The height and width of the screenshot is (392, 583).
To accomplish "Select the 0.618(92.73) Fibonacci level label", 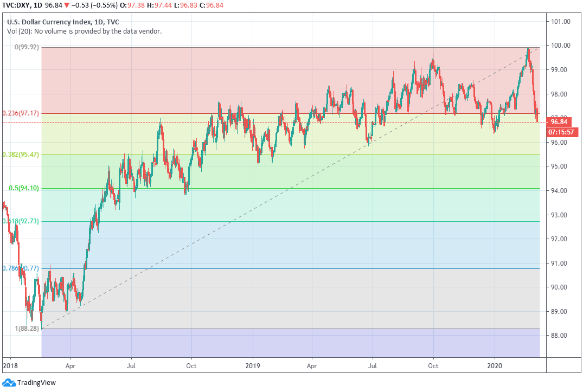I will (21, 221).
